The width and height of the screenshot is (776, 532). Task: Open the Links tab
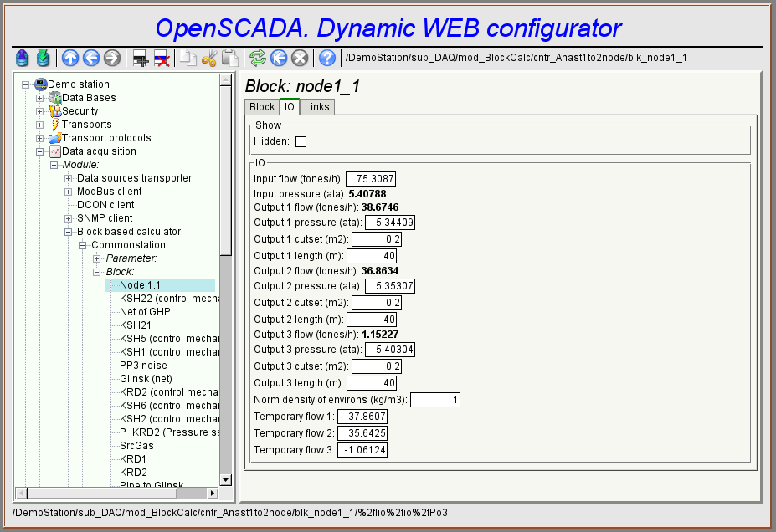pos(316,107)
